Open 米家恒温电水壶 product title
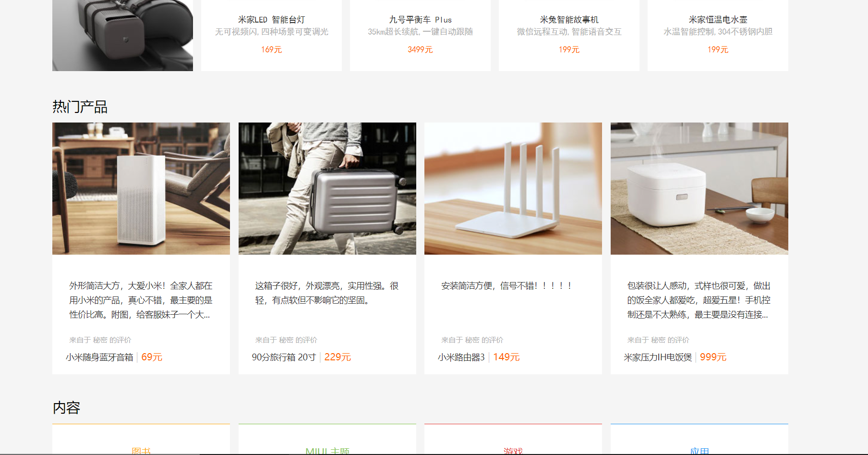Screen dimensions: 868x455 (x=718, y=20)
